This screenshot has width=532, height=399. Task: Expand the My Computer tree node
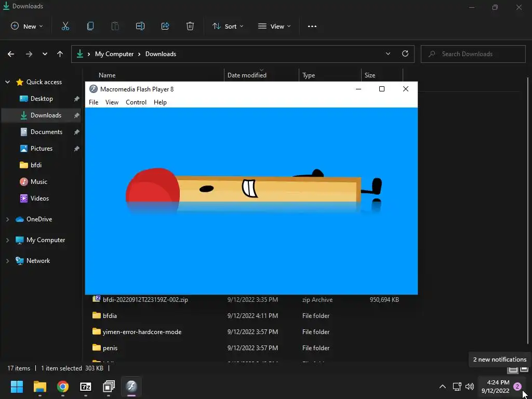[7, 240]
